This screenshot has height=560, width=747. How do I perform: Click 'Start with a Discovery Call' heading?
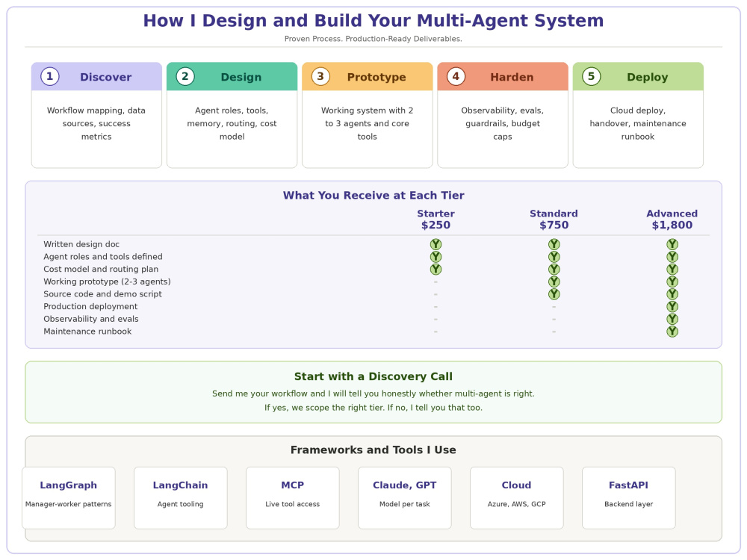click(x=373, y=376)
